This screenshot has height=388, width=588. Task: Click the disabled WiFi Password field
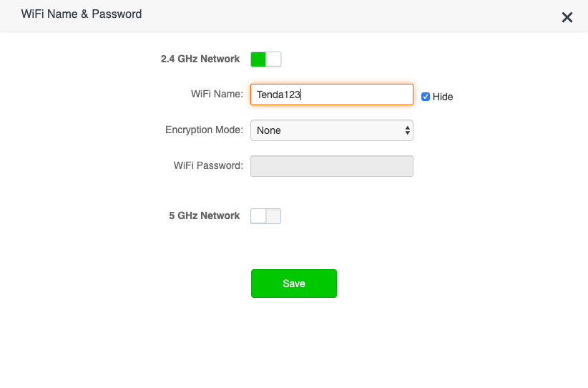(x=332, y=166)
